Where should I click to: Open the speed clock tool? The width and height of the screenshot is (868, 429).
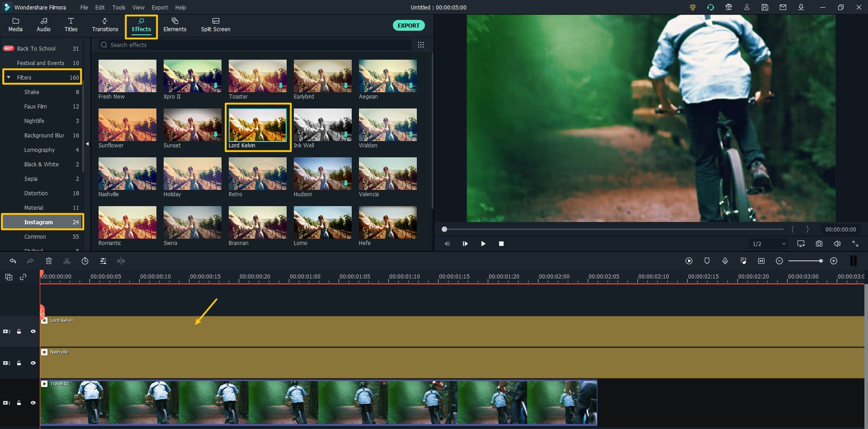(x=85, y=261)
